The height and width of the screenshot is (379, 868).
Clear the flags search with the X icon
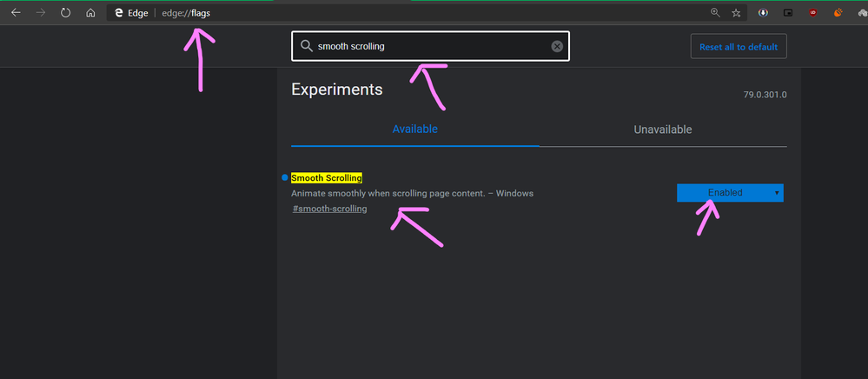557,47
